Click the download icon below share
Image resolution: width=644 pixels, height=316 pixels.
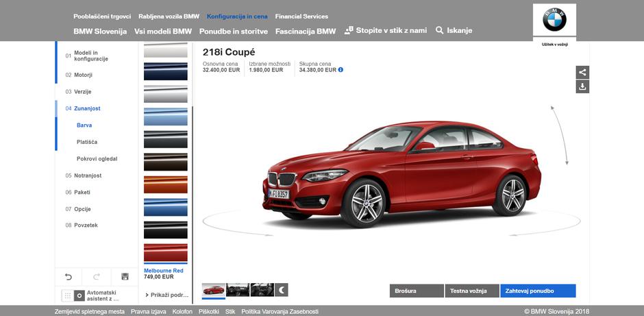(x=582, y=86)
